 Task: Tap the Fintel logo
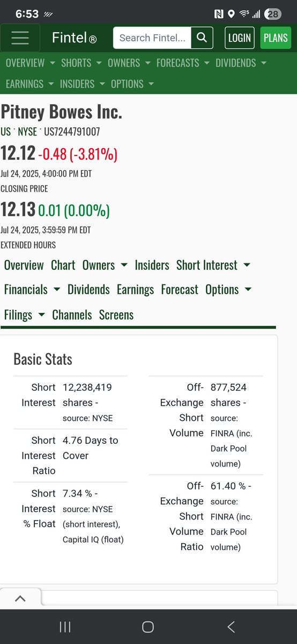point(74,38)
